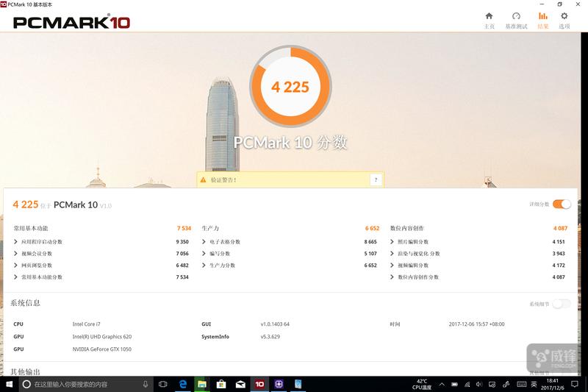Screen dimensions: 588x392
Task: Open the 选项 options gear tab
Action: tap(564, 21)
